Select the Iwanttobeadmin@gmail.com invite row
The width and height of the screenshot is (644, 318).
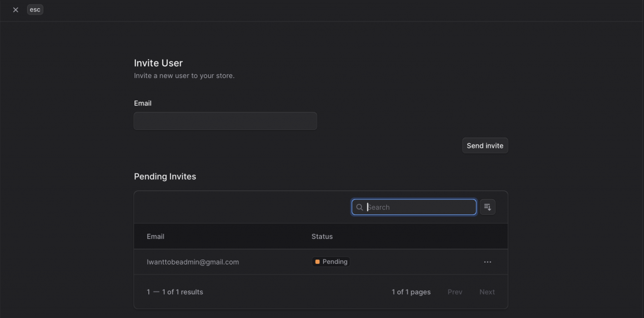point(192,262)
